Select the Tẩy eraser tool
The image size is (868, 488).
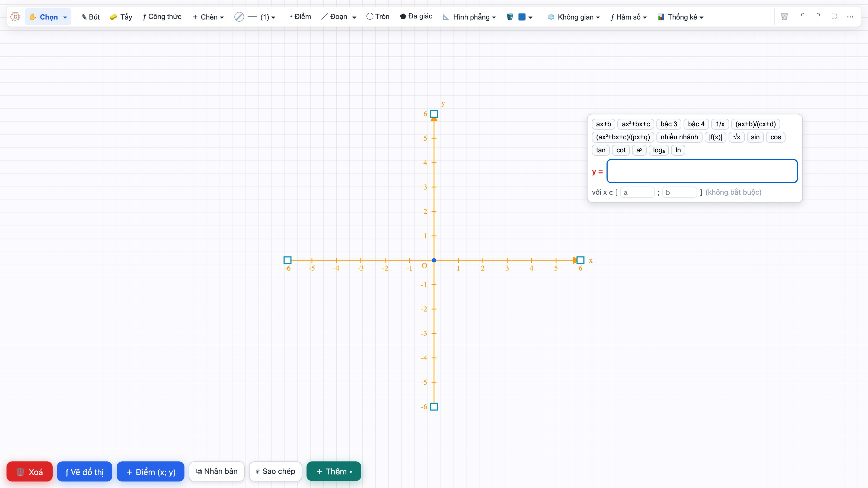click(121, 17)
